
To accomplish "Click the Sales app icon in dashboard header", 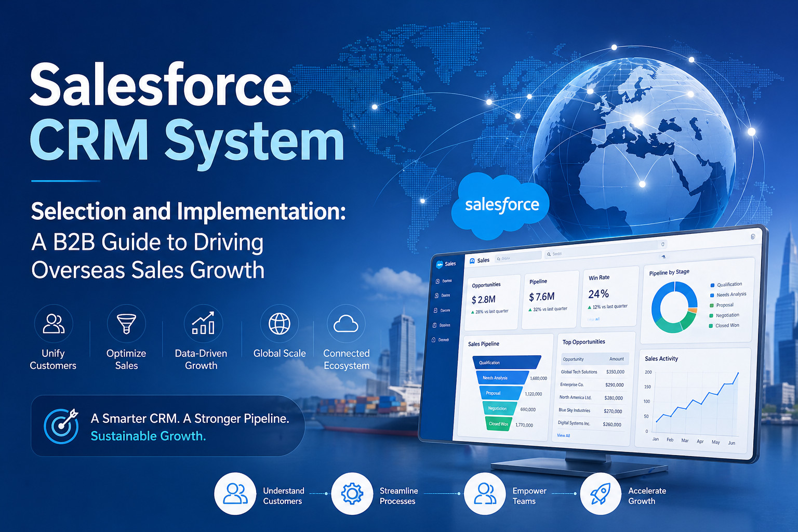I will 472,261.
